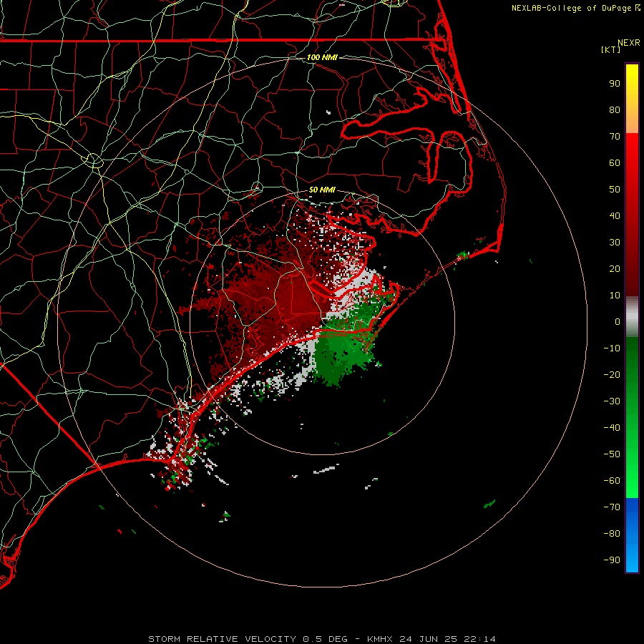Click the [KT] units label

(x=611, y=49)
